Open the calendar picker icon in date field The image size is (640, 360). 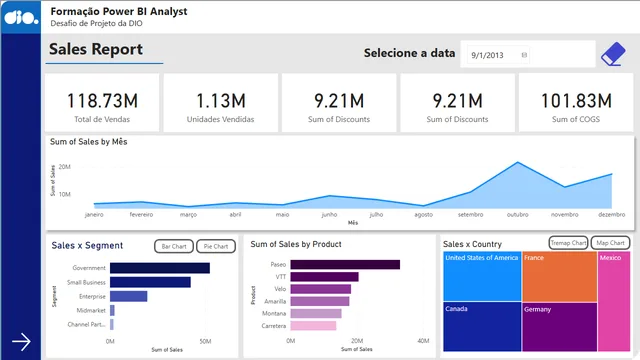pos(524,55)
